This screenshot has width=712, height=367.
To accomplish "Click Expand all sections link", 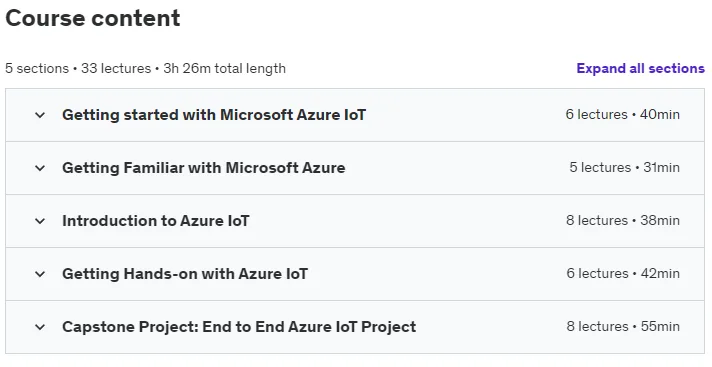I will click(x=641, y=69).
